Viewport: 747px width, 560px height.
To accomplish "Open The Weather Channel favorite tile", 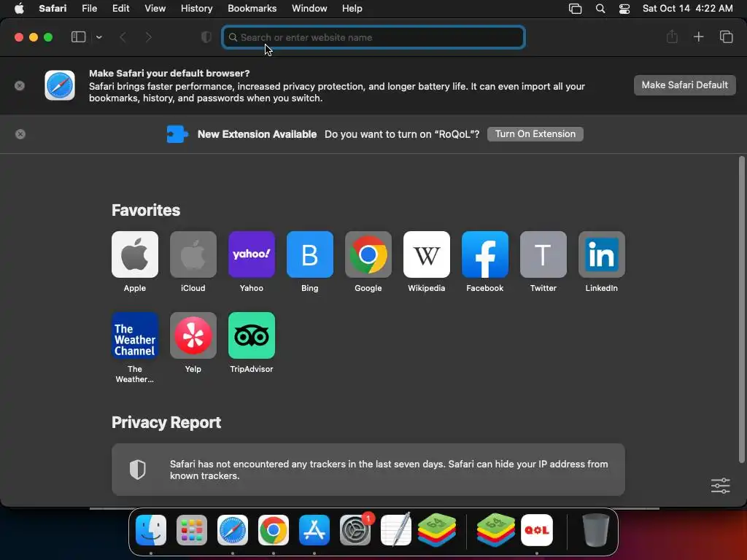I will point(135,335).
